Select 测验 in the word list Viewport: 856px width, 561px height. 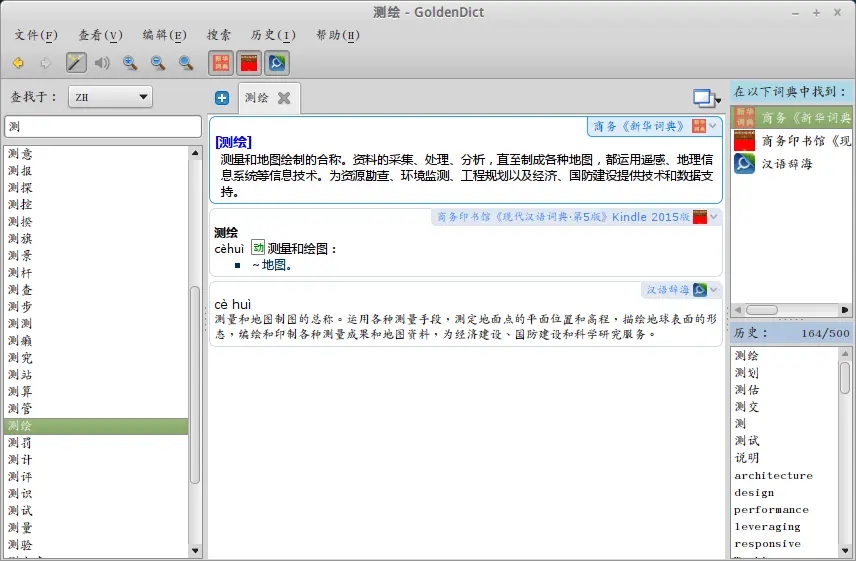pos(96,545)
